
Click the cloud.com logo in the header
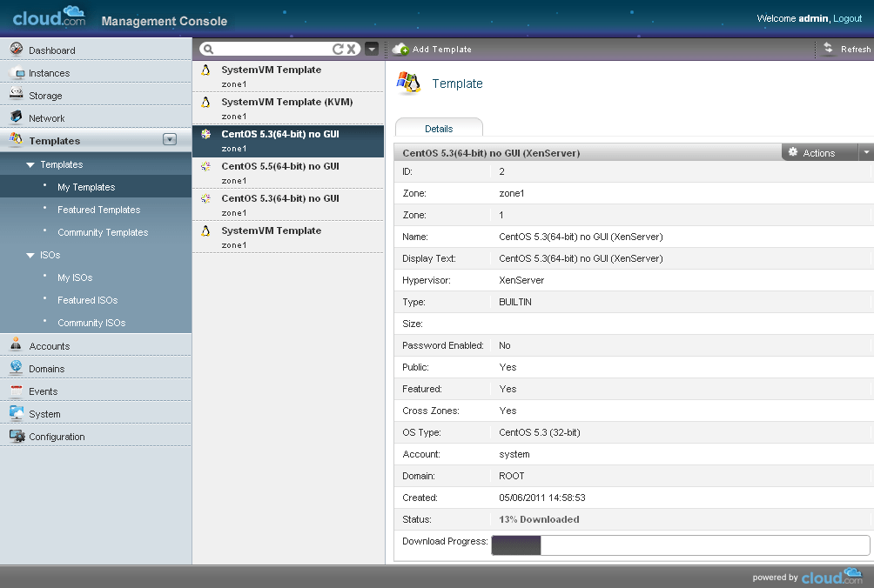49,17
